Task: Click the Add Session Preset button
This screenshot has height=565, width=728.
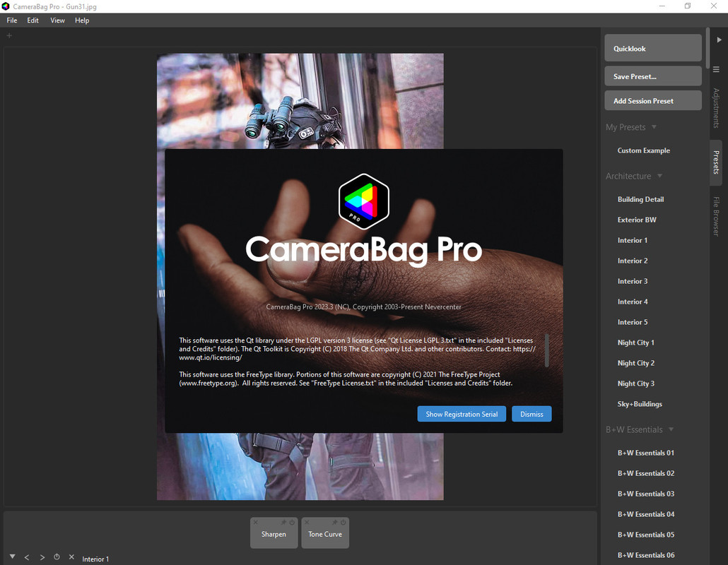Action: [653, 100]
